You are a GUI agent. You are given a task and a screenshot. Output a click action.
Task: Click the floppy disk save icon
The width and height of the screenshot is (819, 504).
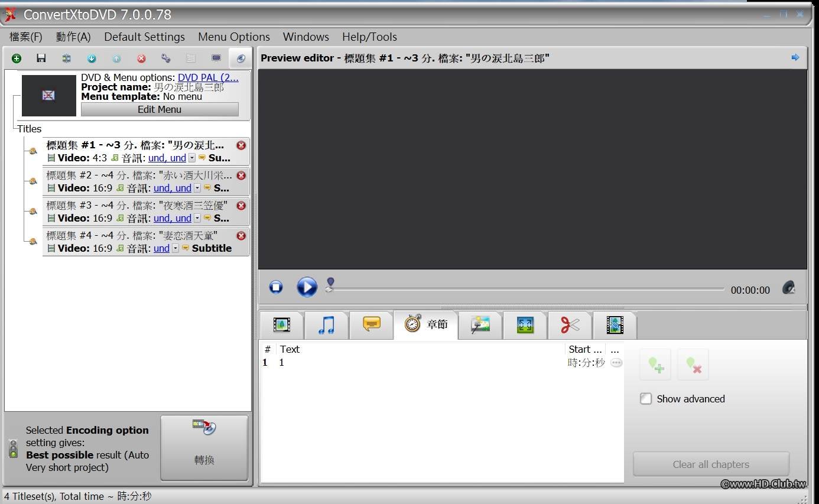click(x=41, y=58)
